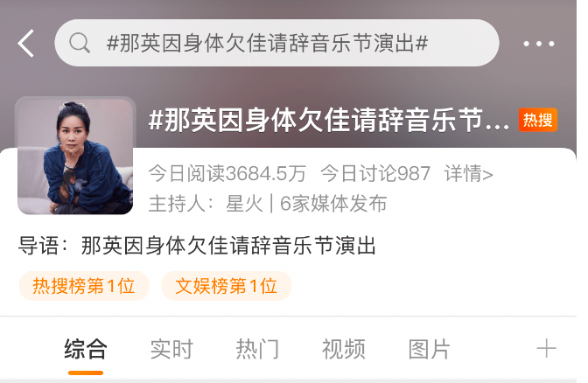The image size is (588, 383).
Task: Tap 今日阅读3684.5万 read count
Action: point(227,173)
